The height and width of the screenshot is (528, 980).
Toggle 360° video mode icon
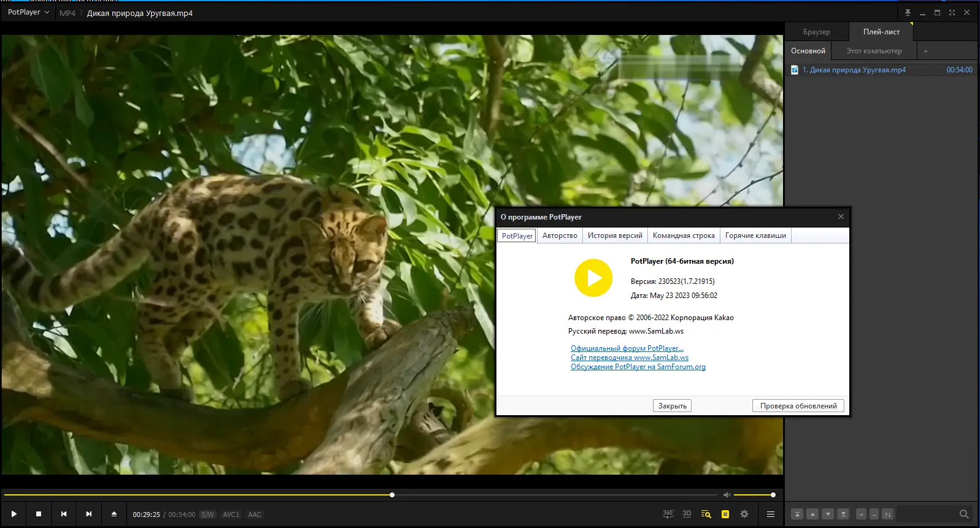(x=668, y=514)
